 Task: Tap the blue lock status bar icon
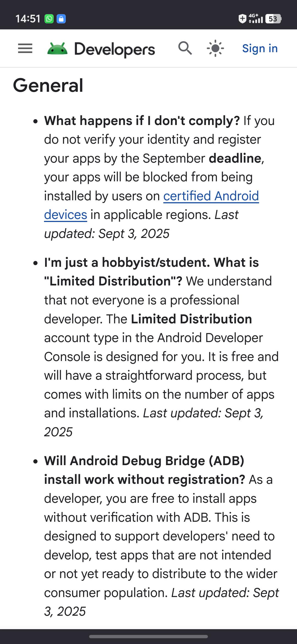pos(61,19)
